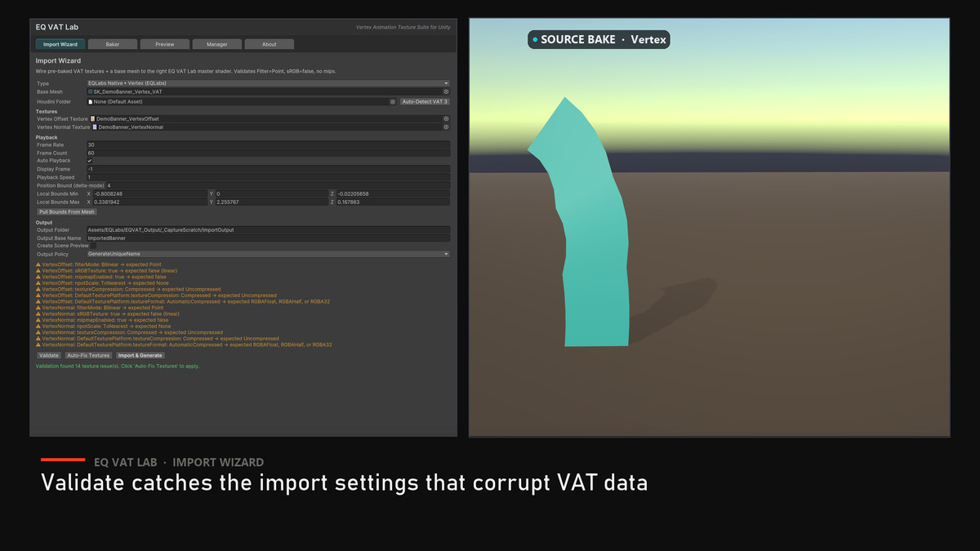
Task: Click the Frame Count input field
Action: [268, 153]
